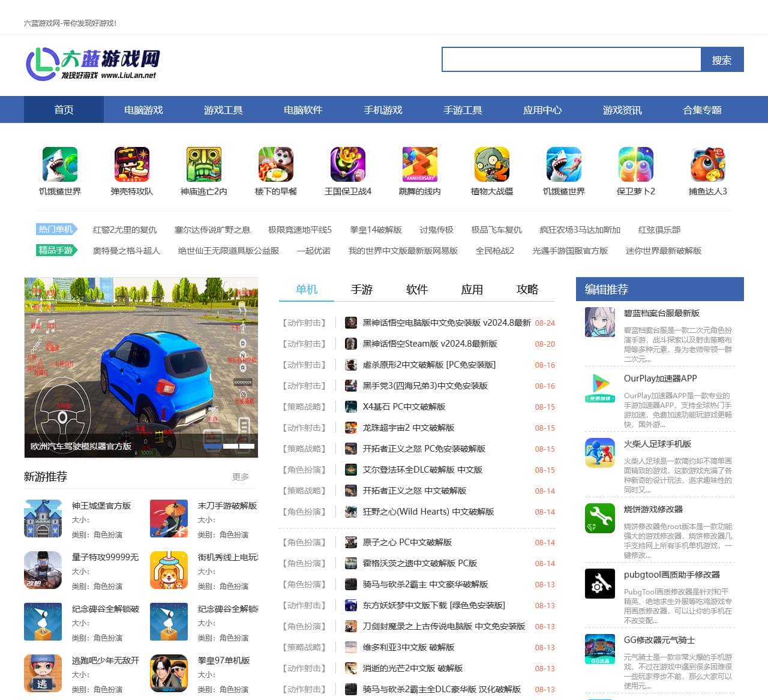Click the 保卫萝卜2 game icon
The height and width of the screenshot is (700, 768).
pyautogui.click(x=636, y=164)
